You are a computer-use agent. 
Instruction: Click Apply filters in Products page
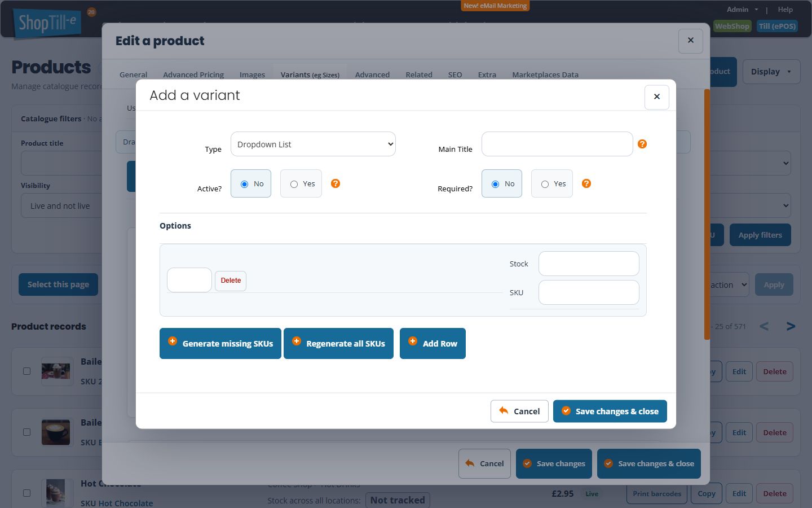(x=760, y=235)
